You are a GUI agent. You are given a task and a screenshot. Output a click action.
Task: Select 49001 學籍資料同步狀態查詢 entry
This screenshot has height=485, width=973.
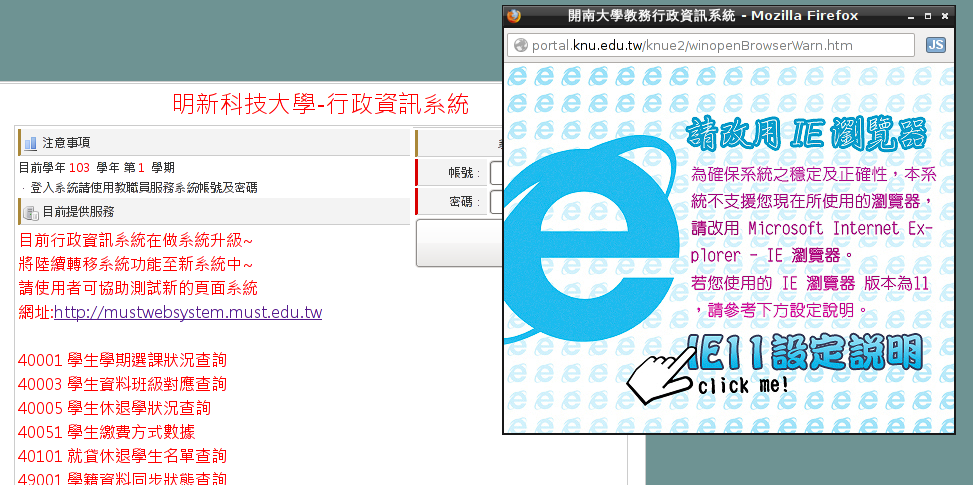(x=122, y=479)
